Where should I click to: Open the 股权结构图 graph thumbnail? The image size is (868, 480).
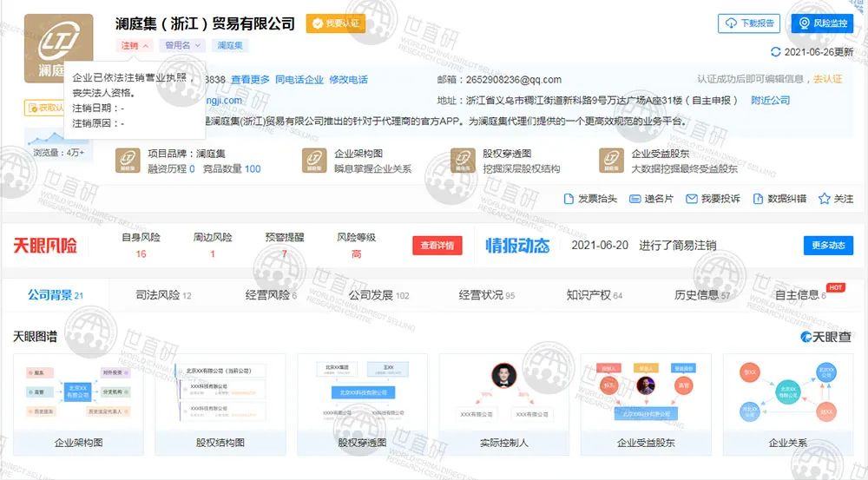(220, 404)
